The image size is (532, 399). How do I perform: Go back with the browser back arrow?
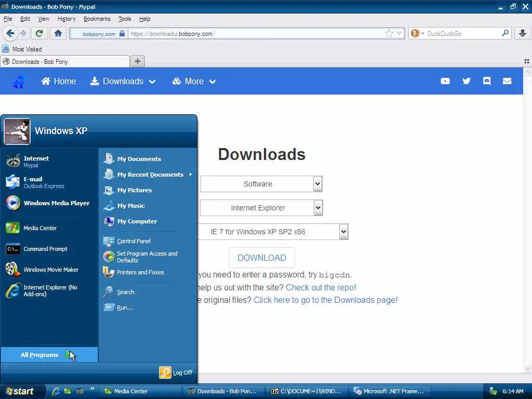(10, 33)
